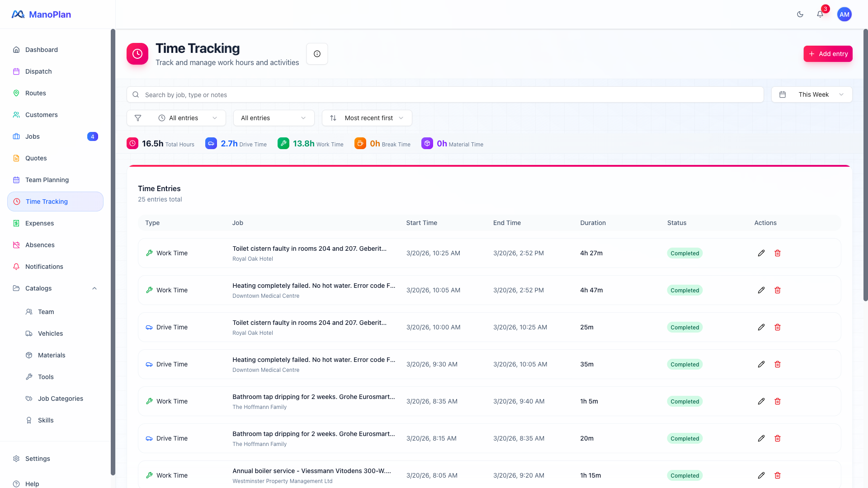Delete the 4h 47m Work Time entry
Viewport: 868px width, 488px height.
click(778, 290)
